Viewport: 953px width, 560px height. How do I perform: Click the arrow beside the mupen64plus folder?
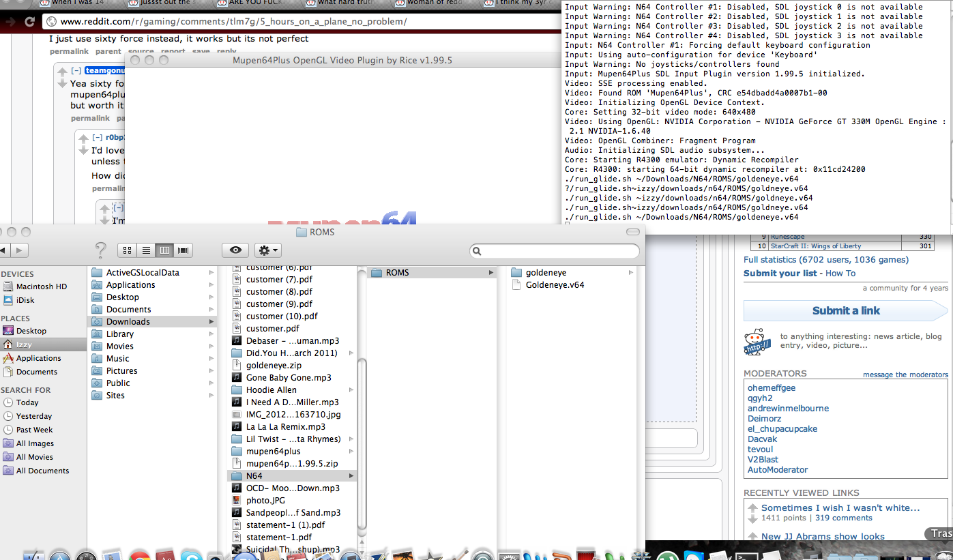[351, 452]
